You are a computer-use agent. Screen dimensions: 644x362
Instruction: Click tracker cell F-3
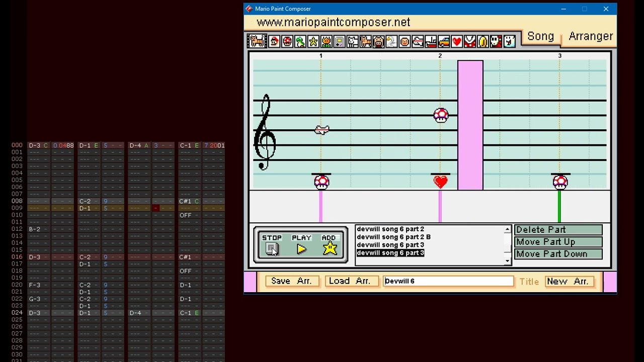point(35,285)
